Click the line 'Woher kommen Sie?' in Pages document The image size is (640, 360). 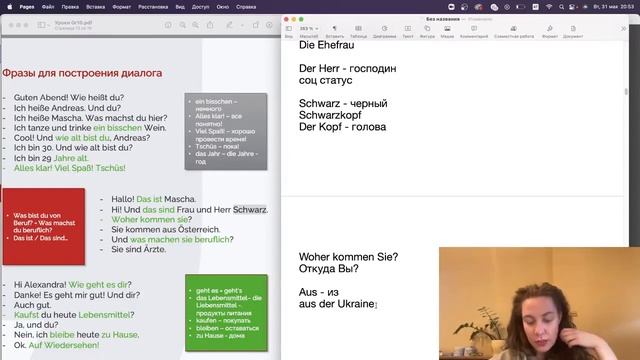pos(348,257)
